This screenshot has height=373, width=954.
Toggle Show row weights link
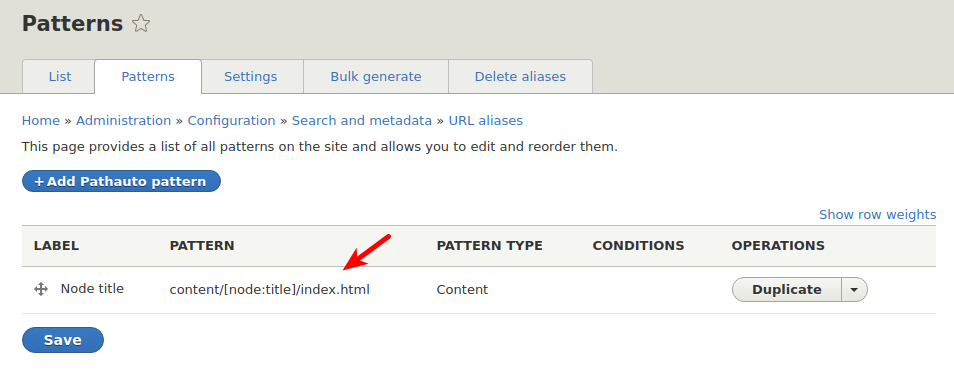point(877,214)
